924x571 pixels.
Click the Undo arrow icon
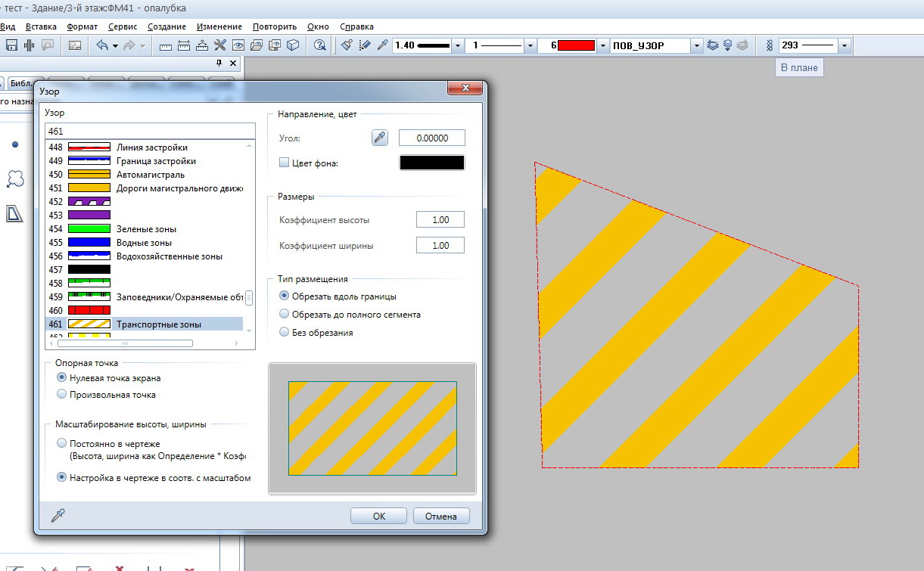point(102,45)
